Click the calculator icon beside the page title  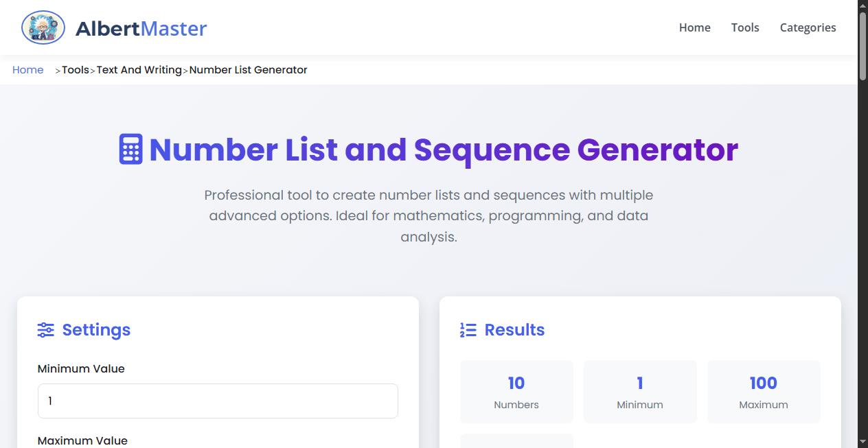(x=130, y=148)
